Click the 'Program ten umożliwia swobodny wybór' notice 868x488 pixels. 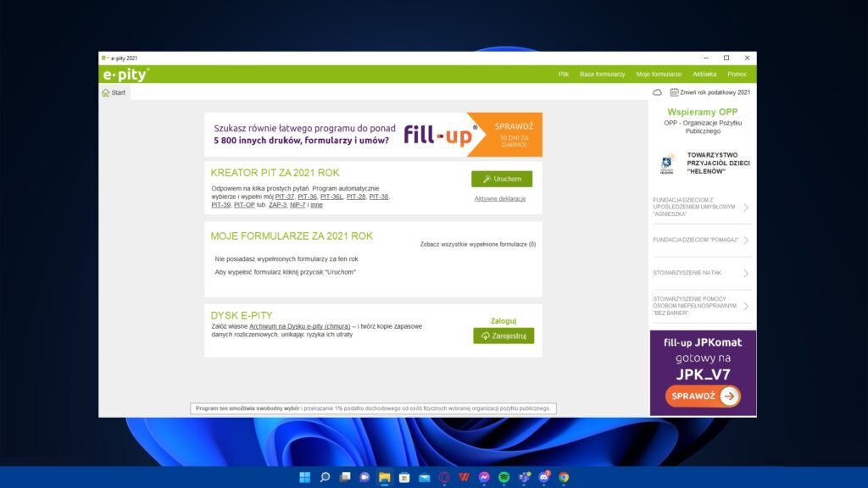(x=373, y=408)
